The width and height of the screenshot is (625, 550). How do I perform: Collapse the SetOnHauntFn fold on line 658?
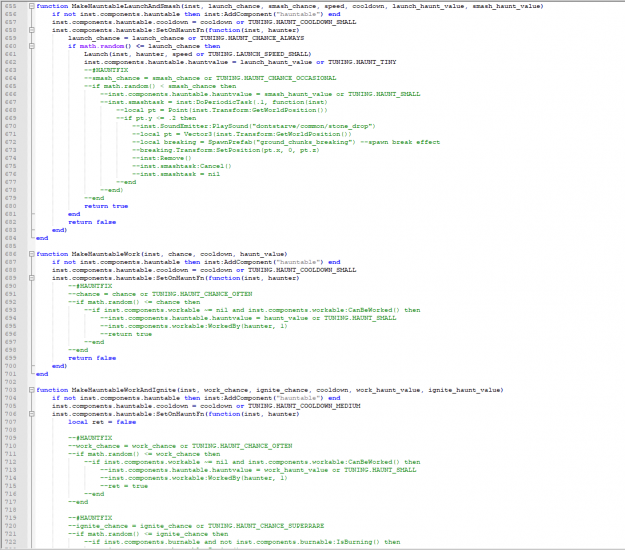pos(29,30)
